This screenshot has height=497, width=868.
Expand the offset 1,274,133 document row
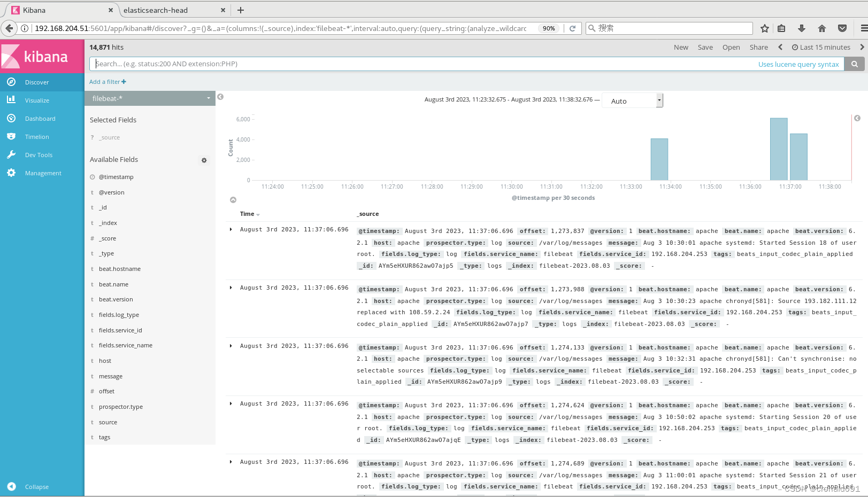(231, 346)
